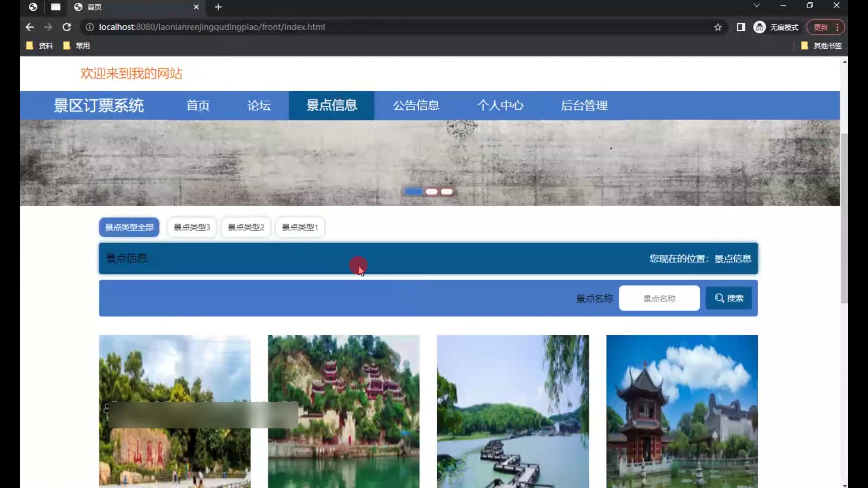Click the site info icon in address bar
Viewport: 868px width, 488px height.
click(x=90, y=27)
